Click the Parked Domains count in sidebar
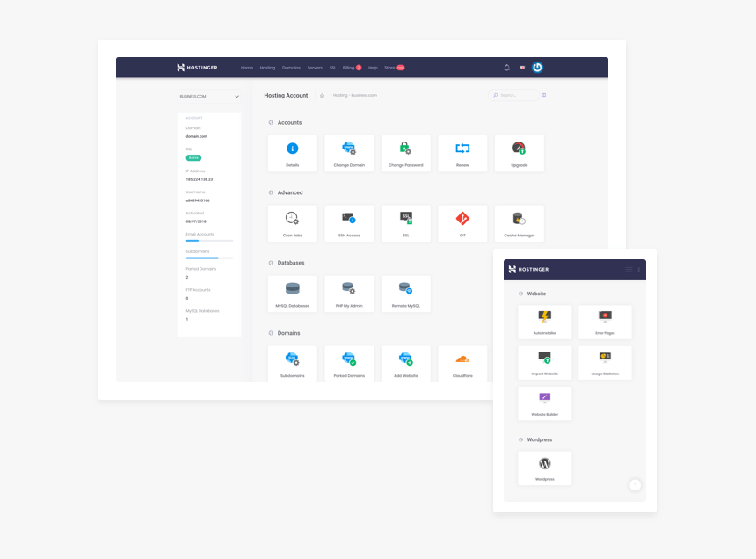Screen dimensions: 756x559 pos(187,277)
